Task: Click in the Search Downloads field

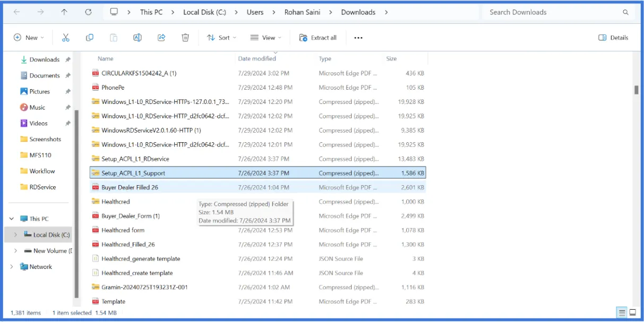Action: (552, 12)
